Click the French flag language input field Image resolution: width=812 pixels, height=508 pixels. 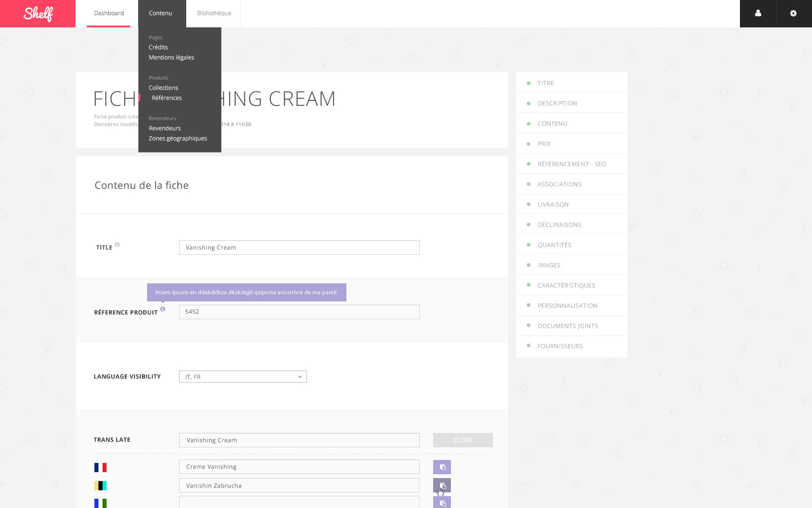click(x=299, y=466)
